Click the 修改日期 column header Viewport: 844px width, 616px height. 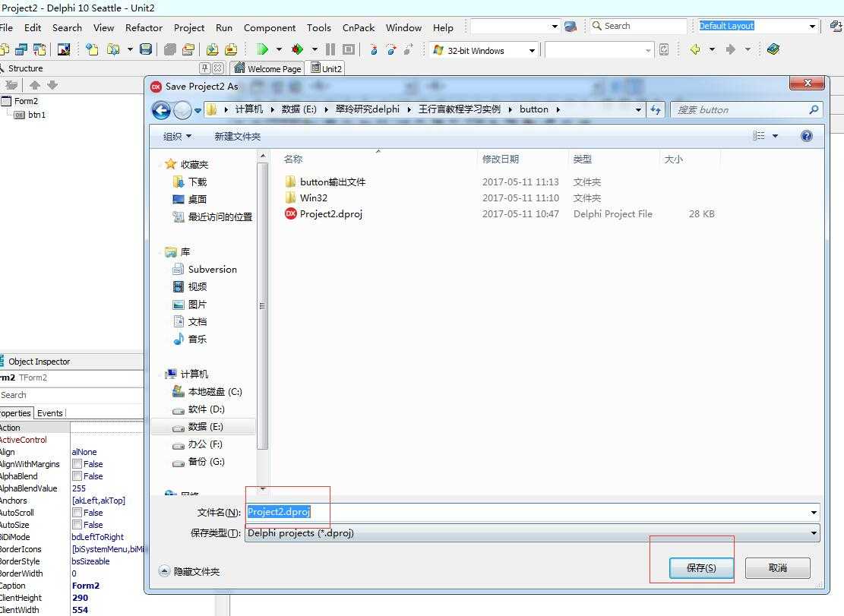pos(501,160)
